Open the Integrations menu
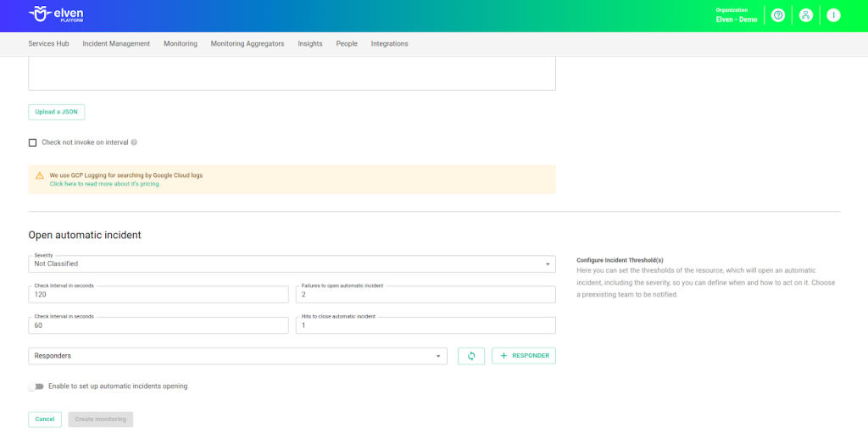Image resolution: width=868 pixels, height=433 pixels. 390,44
